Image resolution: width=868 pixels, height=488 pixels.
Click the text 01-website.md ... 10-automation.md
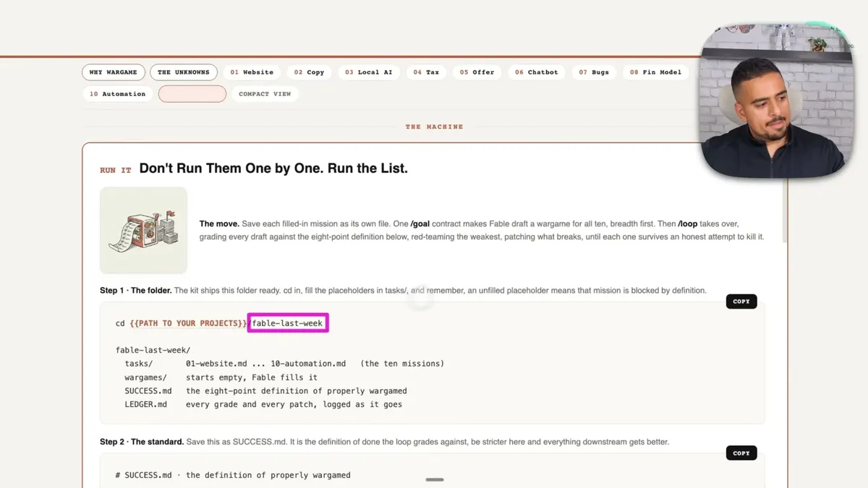click(x=265, y=364)
